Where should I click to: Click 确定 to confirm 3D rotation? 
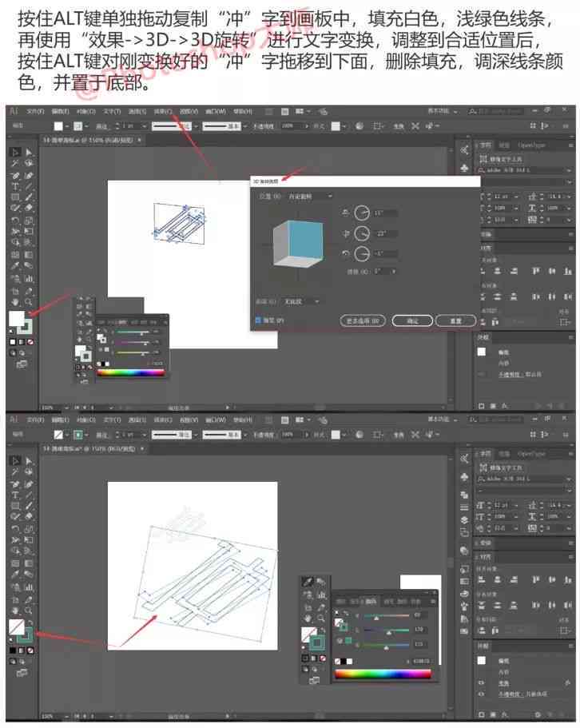click(412, 320)
